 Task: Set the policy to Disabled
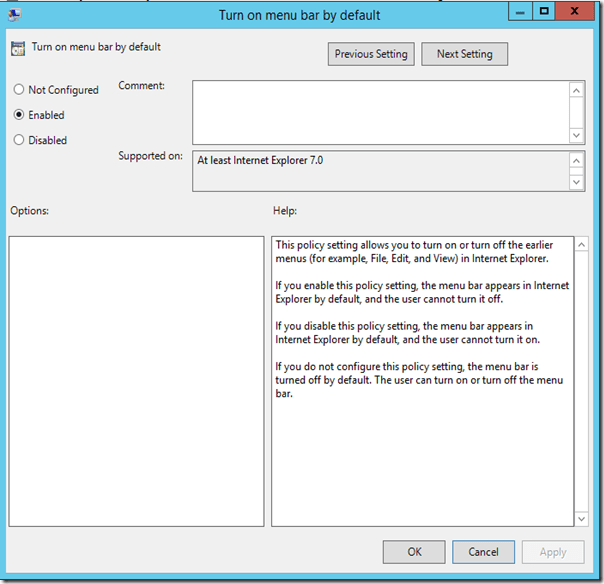[18, 141]
